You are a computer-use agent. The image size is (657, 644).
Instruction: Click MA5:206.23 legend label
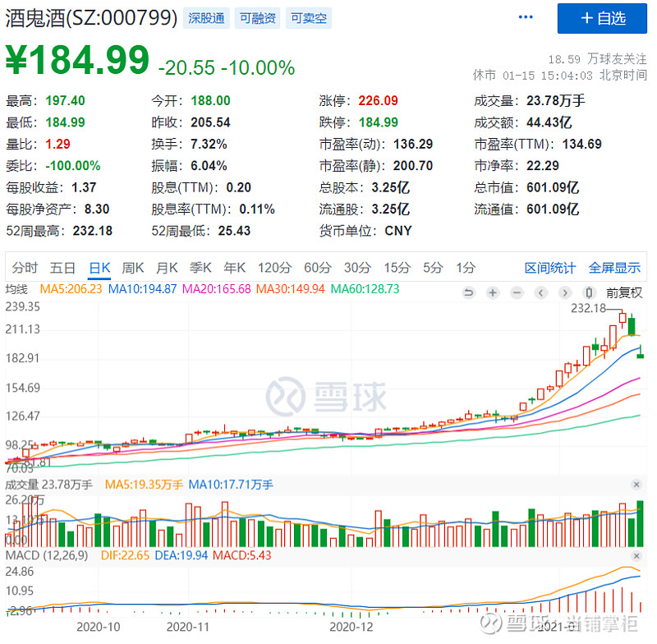click(x=71, y=288)
